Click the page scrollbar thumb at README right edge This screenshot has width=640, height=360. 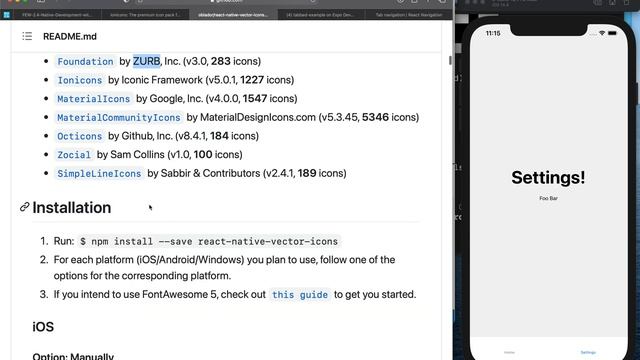tap(450, 60)
